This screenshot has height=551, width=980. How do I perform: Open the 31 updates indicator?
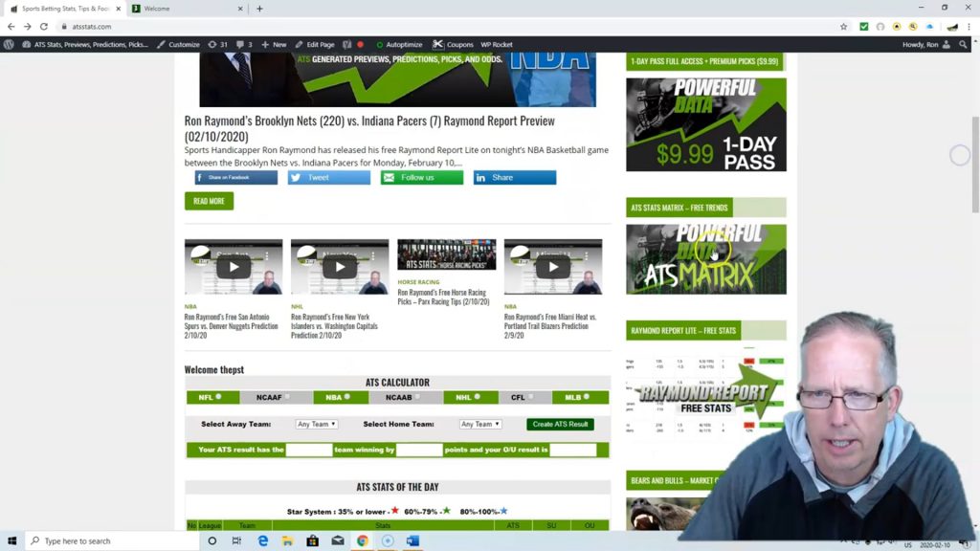218,44
